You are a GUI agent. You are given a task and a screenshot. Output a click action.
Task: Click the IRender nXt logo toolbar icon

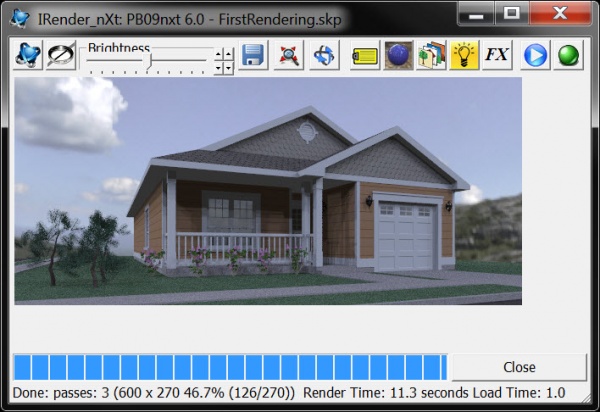tap(28, 55)
